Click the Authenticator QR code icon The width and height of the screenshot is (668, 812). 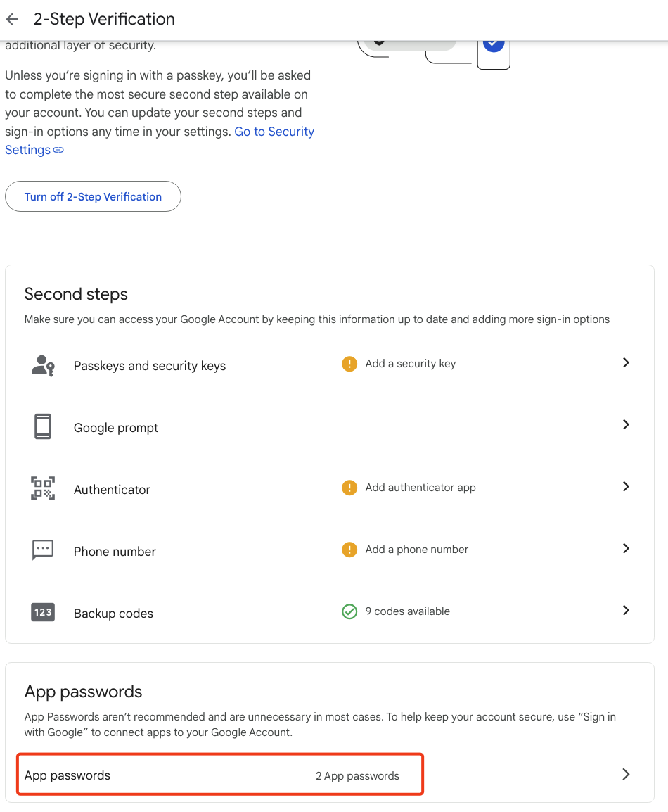(x=43, y=488)
